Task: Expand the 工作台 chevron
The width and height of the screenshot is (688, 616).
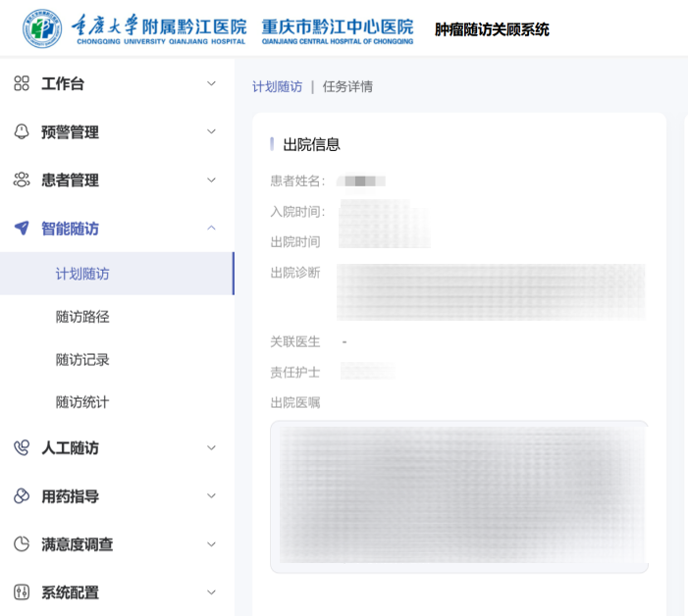Action: tap(211, 83)
